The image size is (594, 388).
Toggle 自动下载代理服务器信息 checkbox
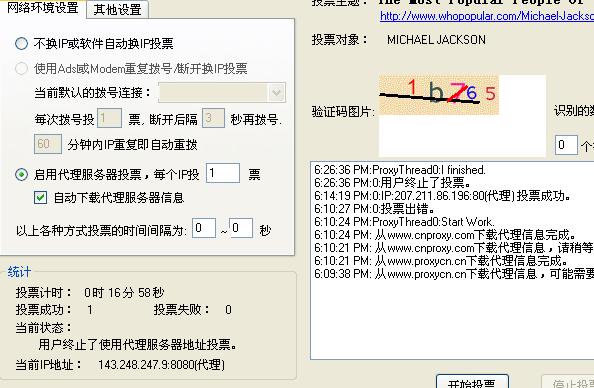41,197
